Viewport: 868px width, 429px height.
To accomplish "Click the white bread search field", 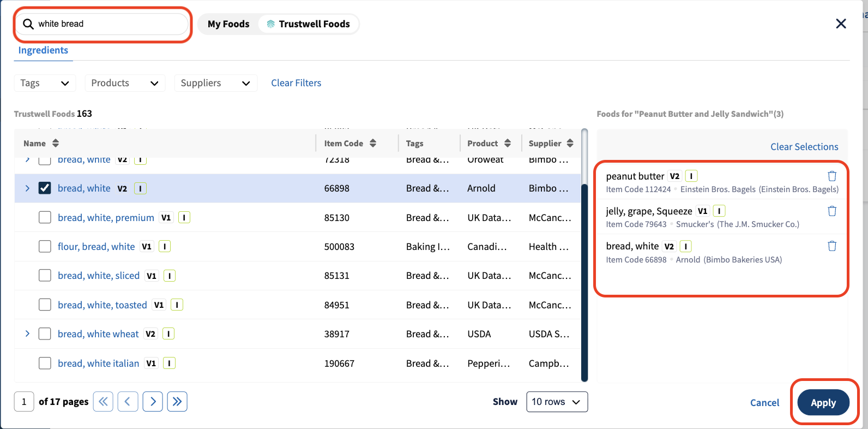I will [x=102, y=24].
